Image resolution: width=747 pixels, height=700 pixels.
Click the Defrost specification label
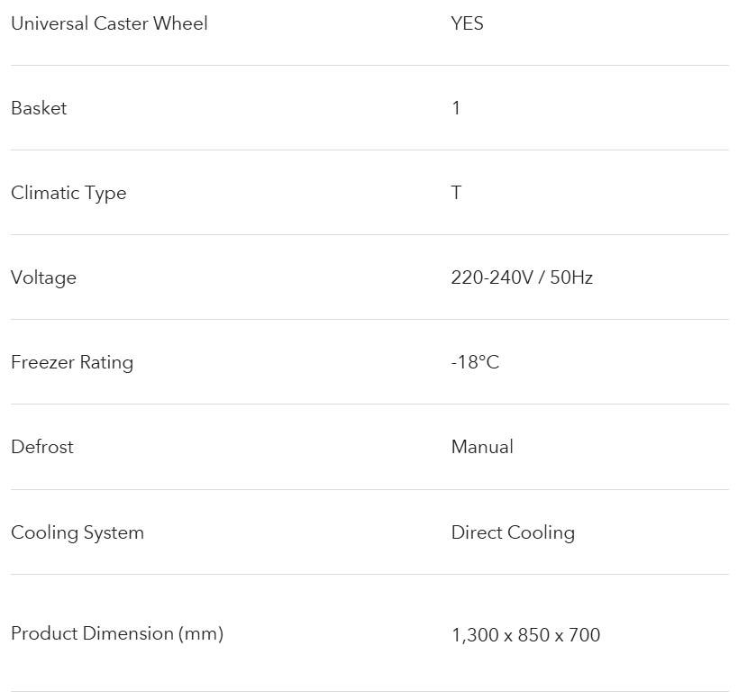(42, 447)
